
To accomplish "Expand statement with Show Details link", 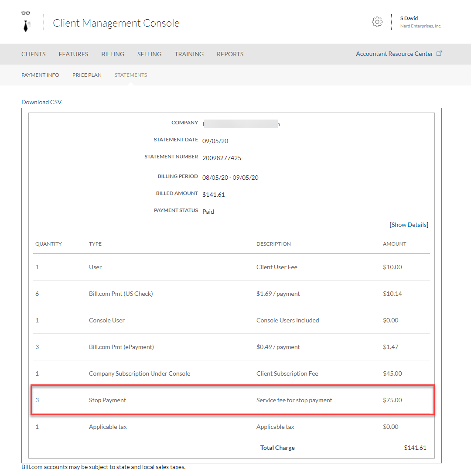I will pos(409,225).
